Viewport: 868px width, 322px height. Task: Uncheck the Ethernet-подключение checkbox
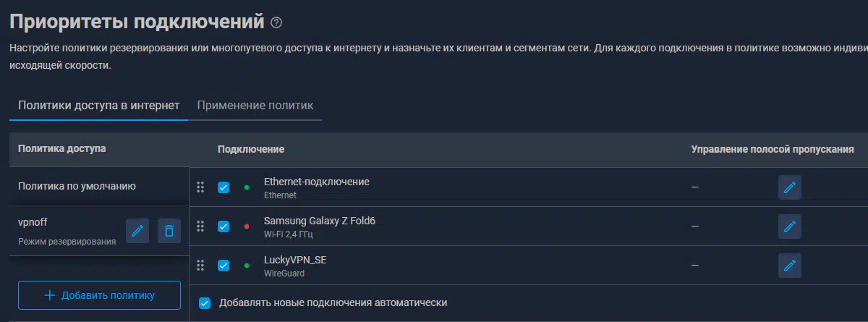pyautogui.click(x=224, y=187)
